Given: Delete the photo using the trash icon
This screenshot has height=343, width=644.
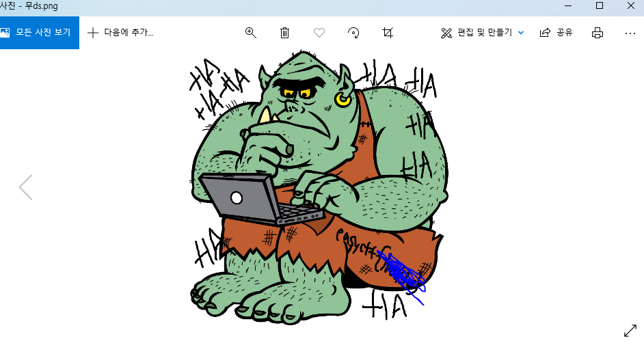Looking at the screenshot, I should 284,33.
